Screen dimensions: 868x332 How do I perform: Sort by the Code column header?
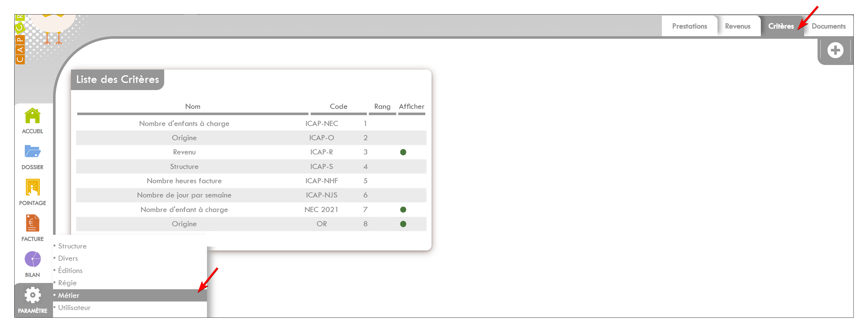338,106
